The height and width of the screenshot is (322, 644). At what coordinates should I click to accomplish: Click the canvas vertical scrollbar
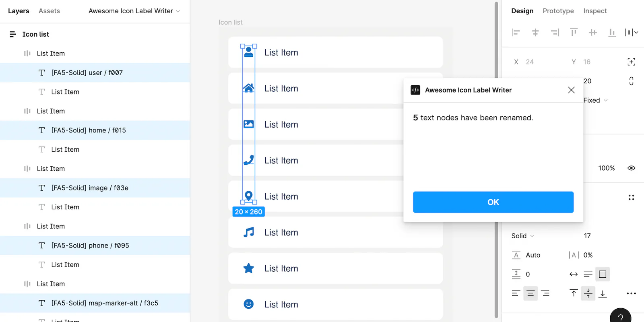click(x=496, y=160)
